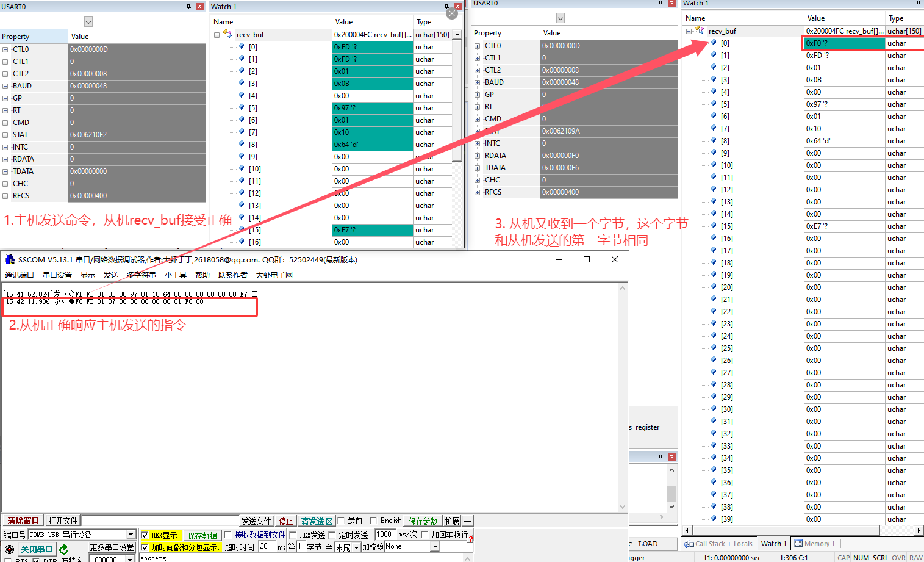
Task: Tick the 定时发送 timed send checkbox
Action: coord(332,535)
